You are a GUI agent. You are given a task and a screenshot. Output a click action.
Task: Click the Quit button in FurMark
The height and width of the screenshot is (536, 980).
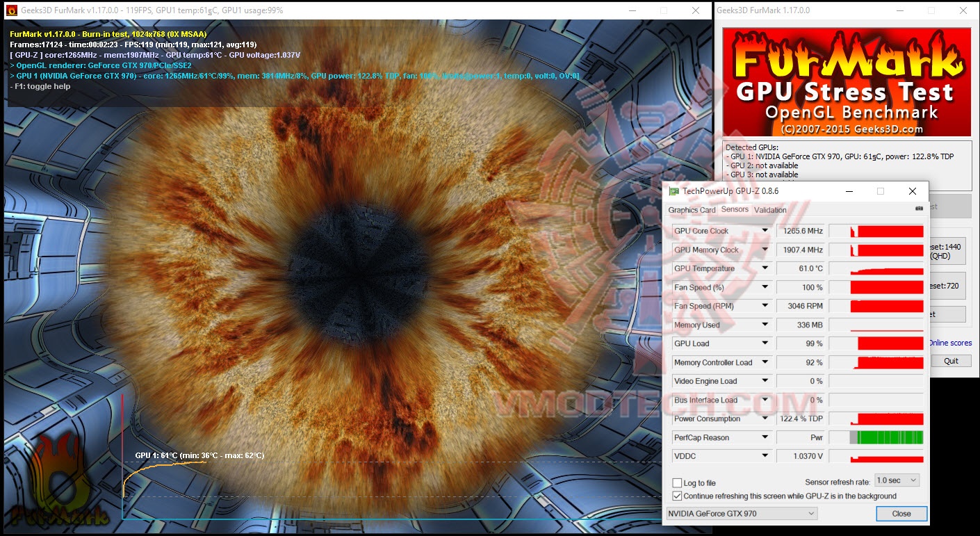point(951,361)
